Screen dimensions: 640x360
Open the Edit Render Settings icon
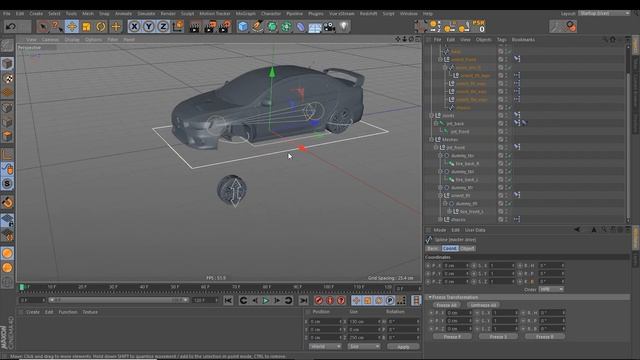224,27
